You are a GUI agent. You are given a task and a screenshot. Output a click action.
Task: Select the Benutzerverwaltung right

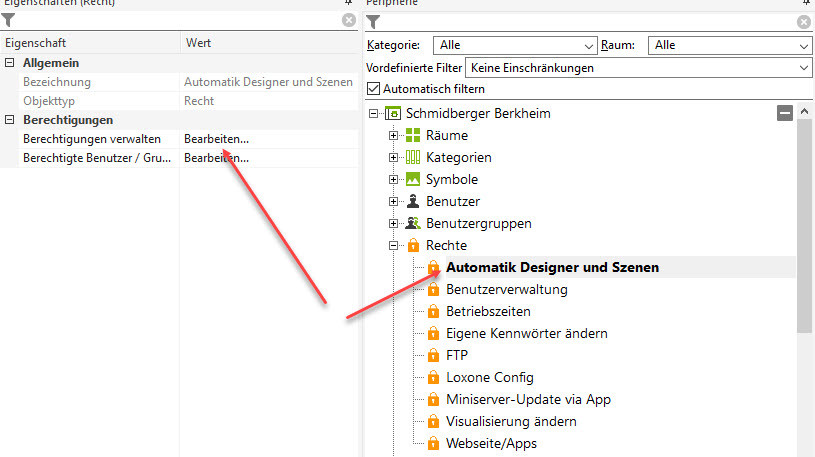point(507,289)
